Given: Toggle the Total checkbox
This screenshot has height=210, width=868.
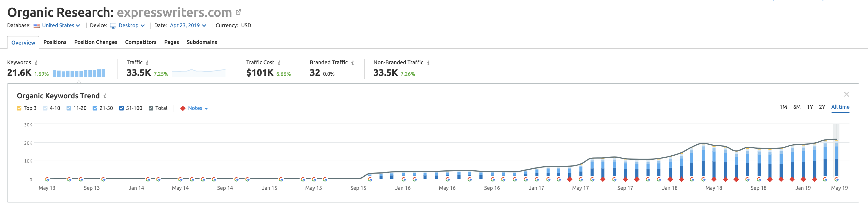Looking at the screenshot, I should point(151,108).
